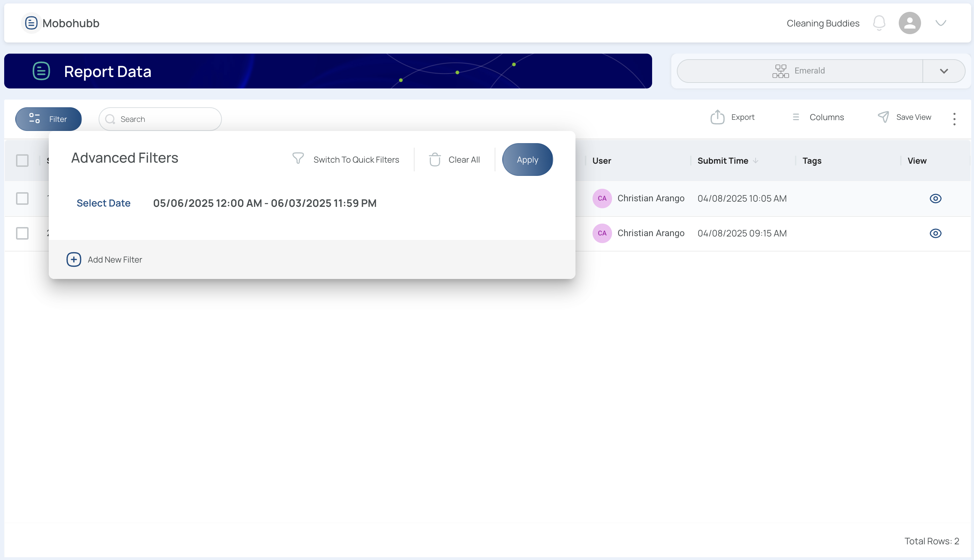The image size is (974, 560).
Task: Click the Advanced Filters heading
Action: pos(125,158)
